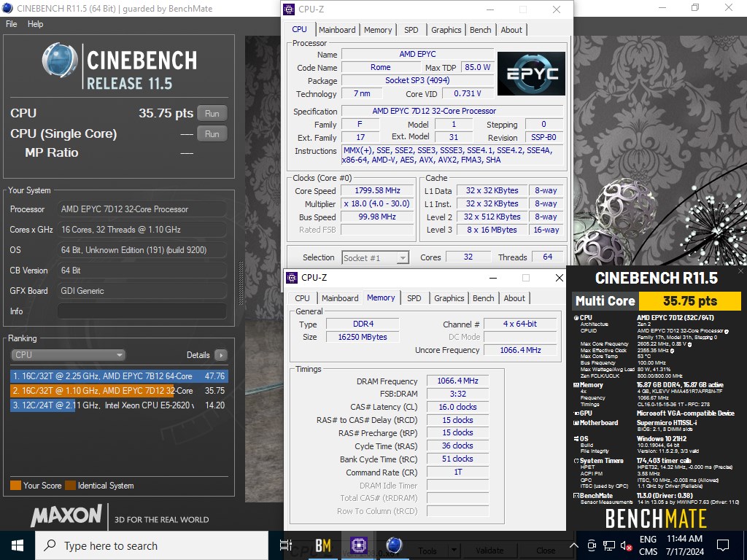This screenshot has height=560, width=747.
Task: Click the Specification AMD EPYC 7D12 field
Action: pos(452,111)
